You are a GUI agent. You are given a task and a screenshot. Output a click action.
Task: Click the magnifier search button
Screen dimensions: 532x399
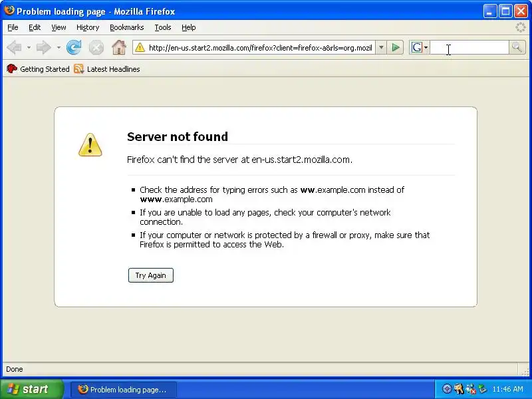[x=517, y=47]
